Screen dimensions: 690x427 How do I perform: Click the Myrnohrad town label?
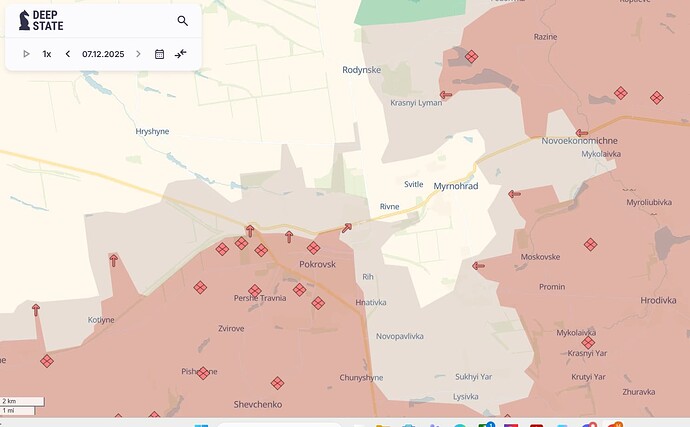[457, 186]
